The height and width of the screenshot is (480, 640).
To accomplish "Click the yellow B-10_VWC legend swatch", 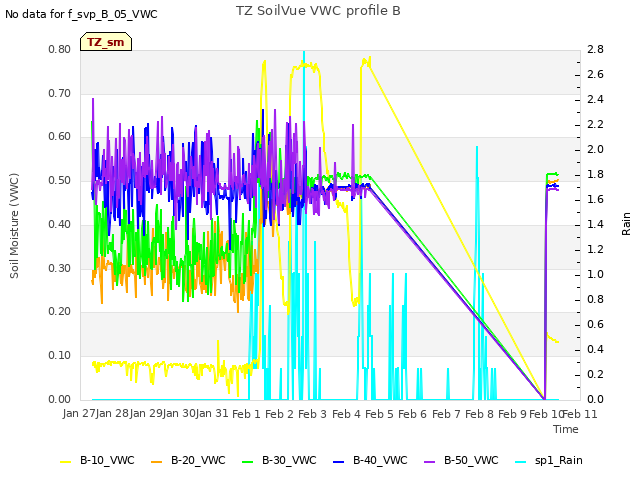I will pyautogui.click(x=65, y=461).
